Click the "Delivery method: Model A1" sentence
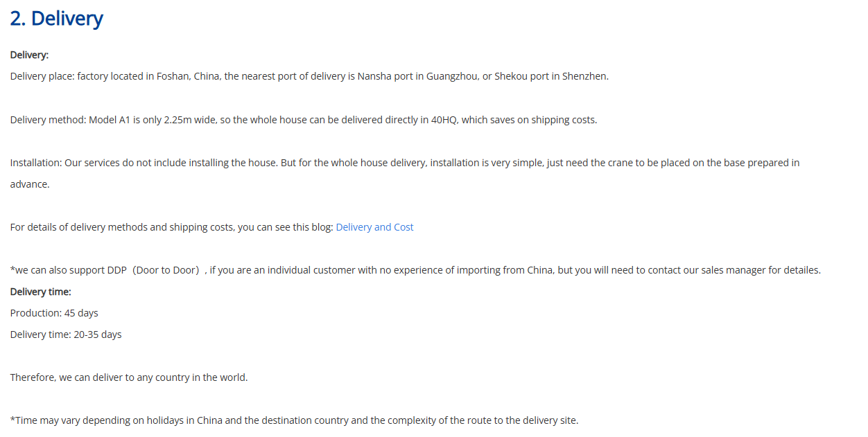The width and height of the screenshot is (868, 437). coord(303,120)
